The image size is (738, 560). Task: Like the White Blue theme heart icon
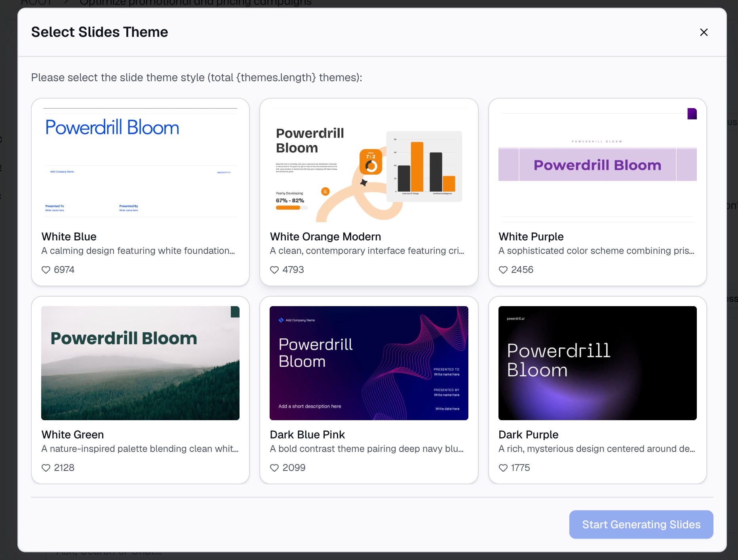tap(46, 270)
